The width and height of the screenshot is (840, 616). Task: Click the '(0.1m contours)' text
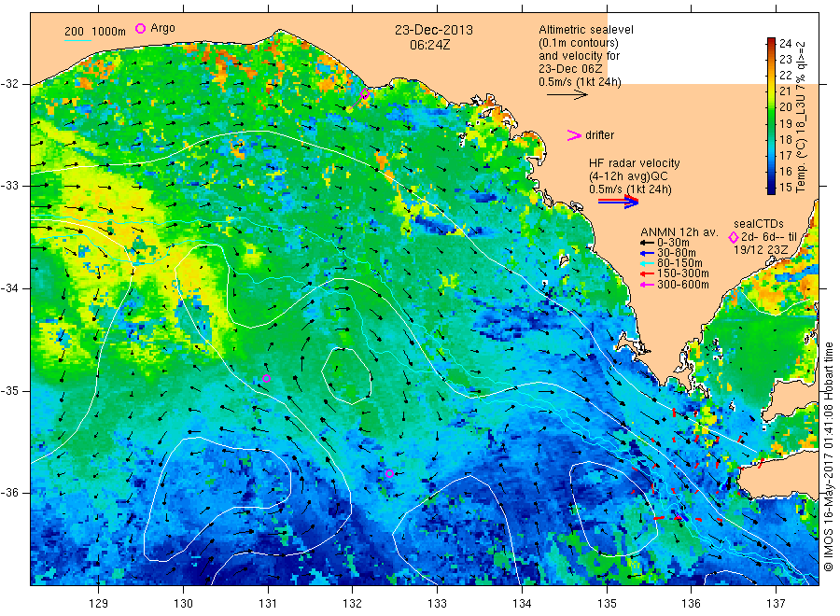click(579, 43)
